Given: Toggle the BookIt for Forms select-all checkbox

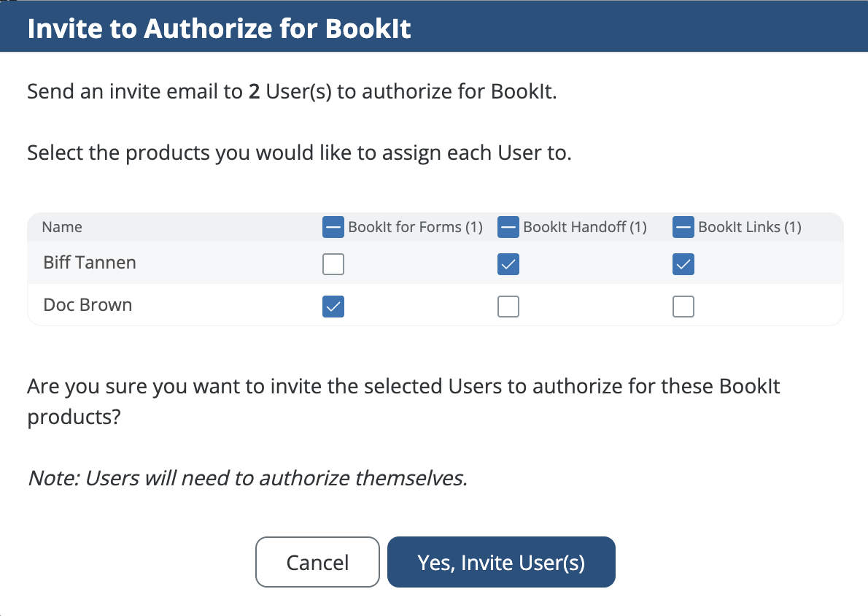Looking at the screenshot, I should click(x=333, y=227).
